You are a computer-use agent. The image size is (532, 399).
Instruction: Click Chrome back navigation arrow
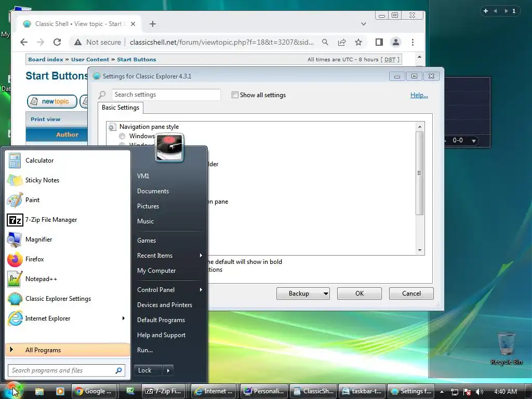[24, 42]
